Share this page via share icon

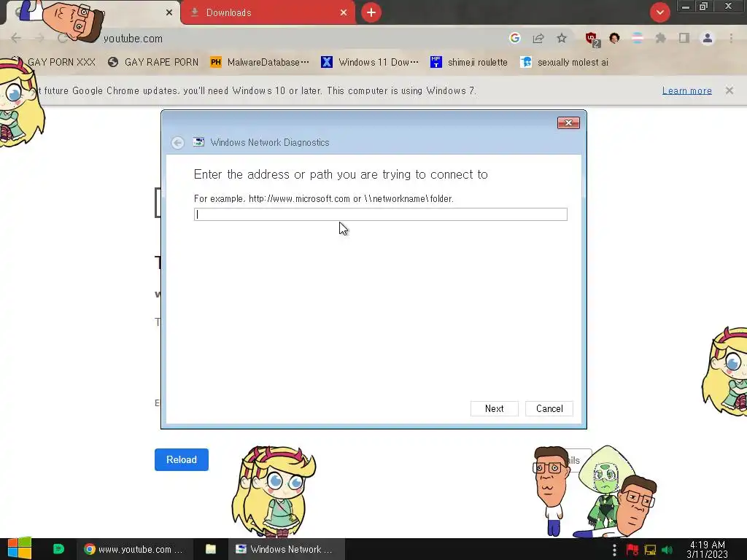pos(538,38)
